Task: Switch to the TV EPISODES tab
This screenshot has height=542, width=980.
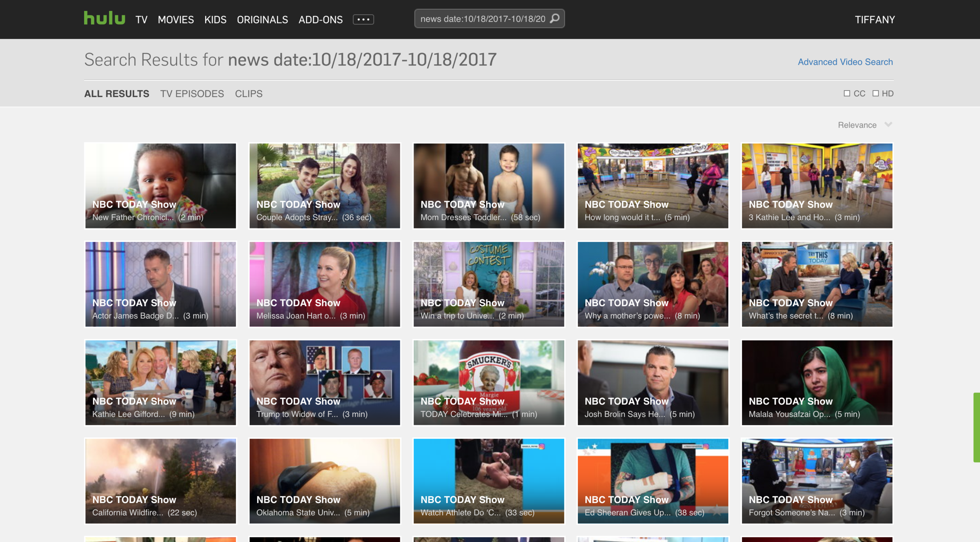Action: [192, 94]
